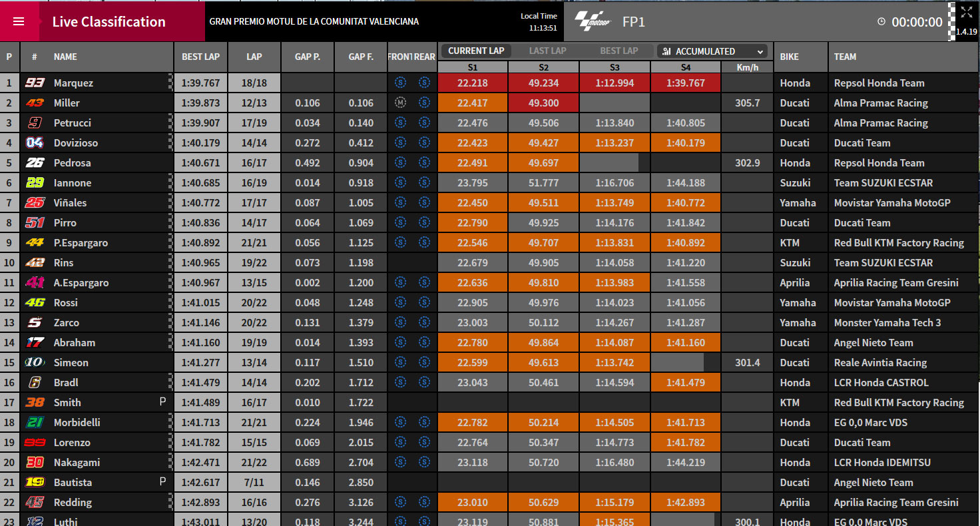Viewport: 980px width, 526px height.
Task: Click Miller's S3 in-progress sector cell
Action: pos(614,103)
